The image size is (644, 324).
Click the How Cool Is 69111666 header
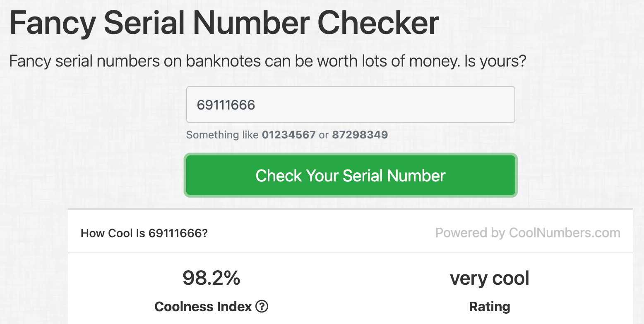pyautogui.click(x=144, y=233)
